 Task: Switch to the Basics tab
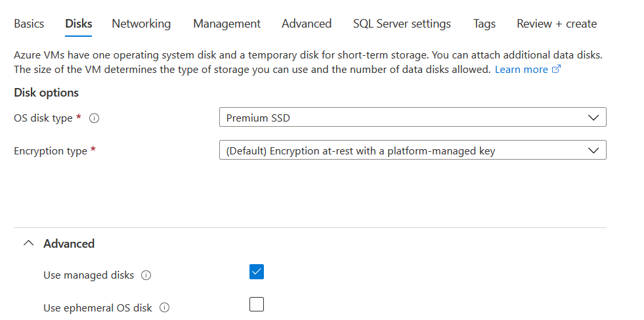click(29, 24)
